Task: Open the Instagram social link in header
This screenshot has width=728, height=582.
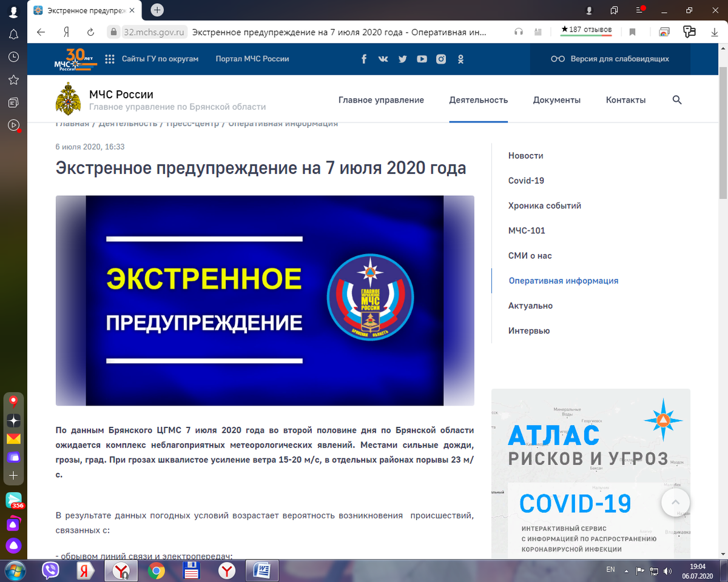Action: [x=441, y=59]
